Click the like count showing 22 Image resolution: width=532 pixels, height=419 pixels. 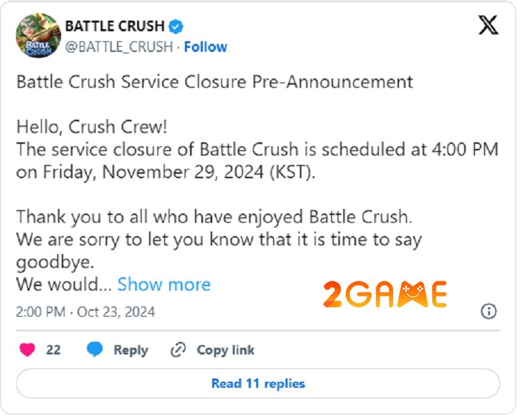(52, 350)
